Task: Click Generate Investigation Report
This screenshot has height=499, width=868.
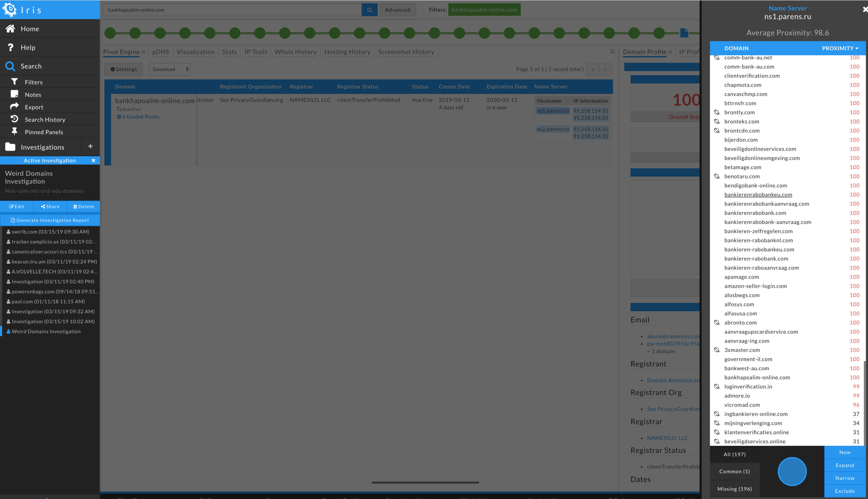Action: click(x=50, y=220)
